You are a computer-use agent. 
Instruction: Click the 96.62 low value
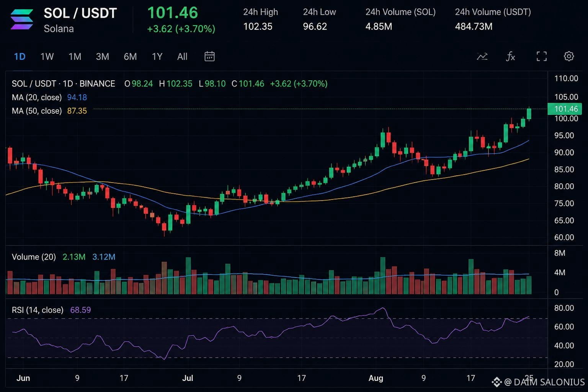coord(315,26)
